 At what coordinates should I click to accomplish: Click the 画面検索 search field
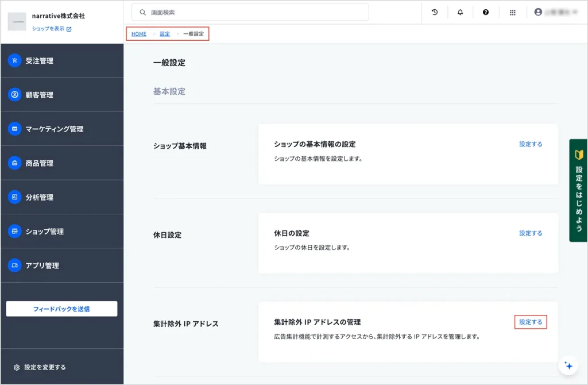point(253,12)
